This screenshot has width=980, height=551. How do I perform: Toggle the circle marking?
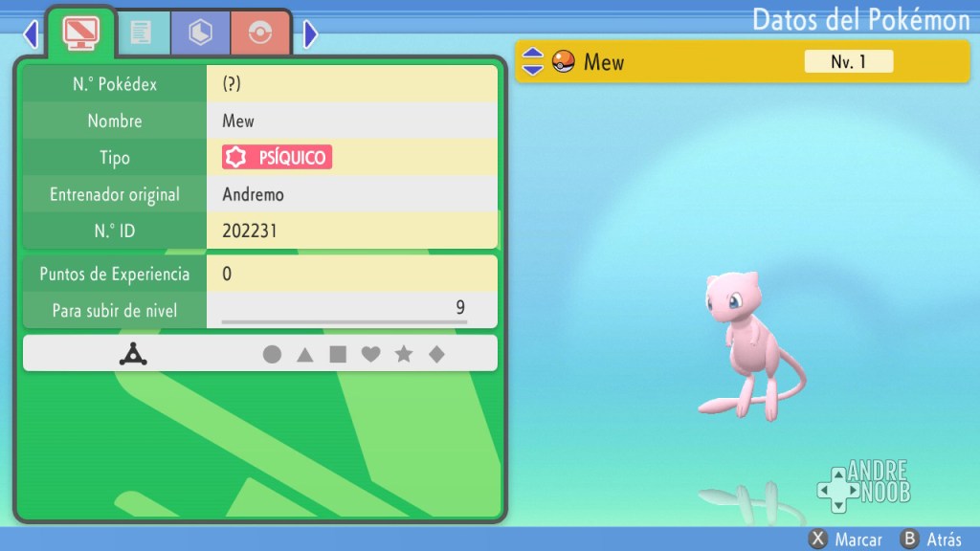pos(273,355)
